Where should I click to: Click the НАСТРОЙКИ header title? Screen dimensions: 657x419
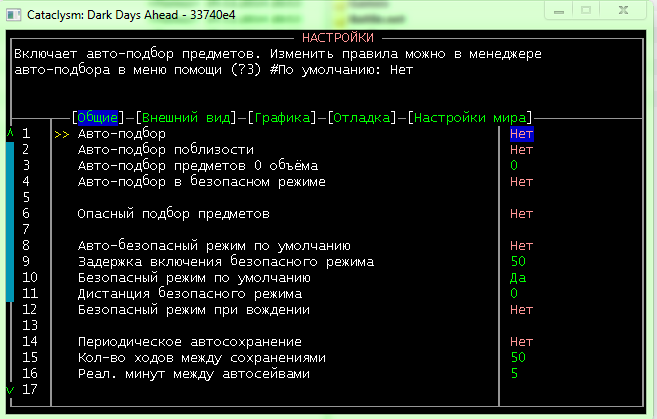[338, 38]
